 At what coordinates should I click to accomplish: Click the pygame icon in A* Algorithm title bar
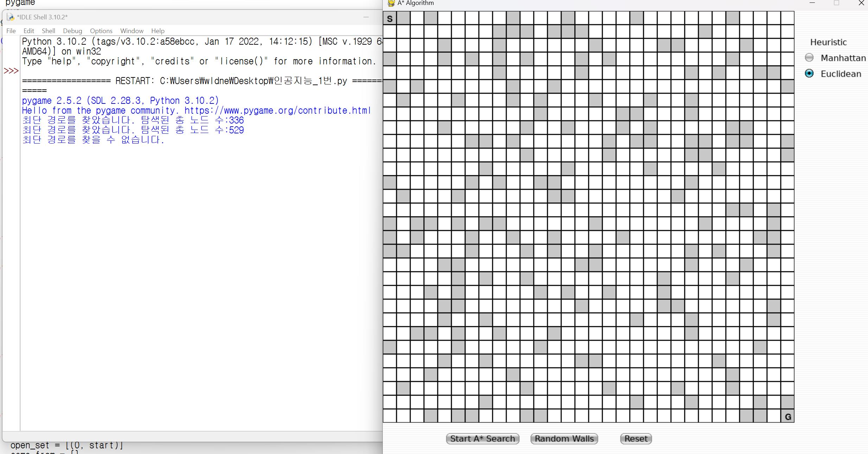click(391, 3)
